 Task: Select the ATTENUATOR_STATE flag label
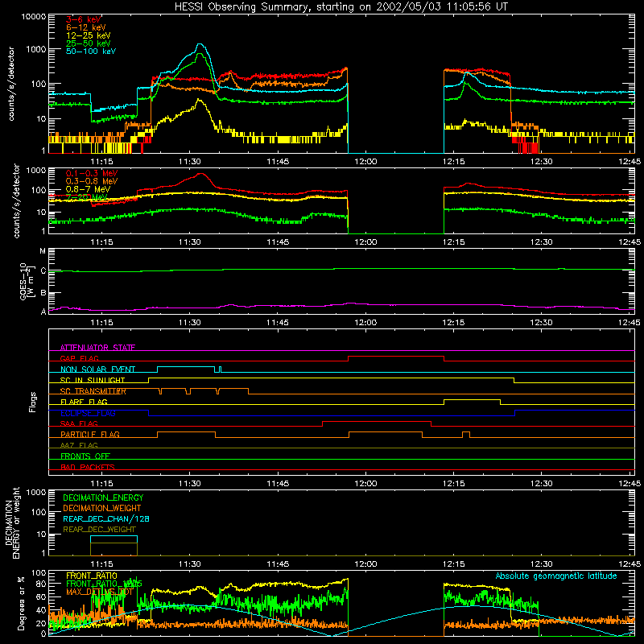pos(97,348)
